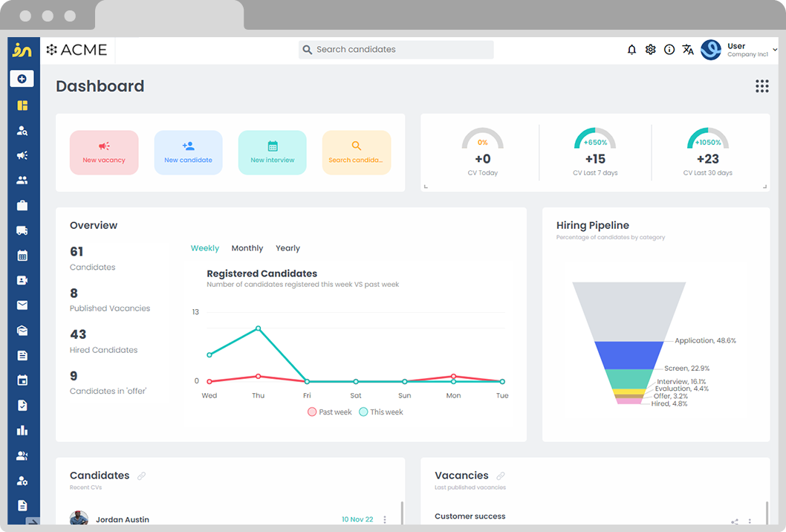Click the notifications bell icon
The width and height of the screenshot is (786, 532).
[x=631, y=49]
